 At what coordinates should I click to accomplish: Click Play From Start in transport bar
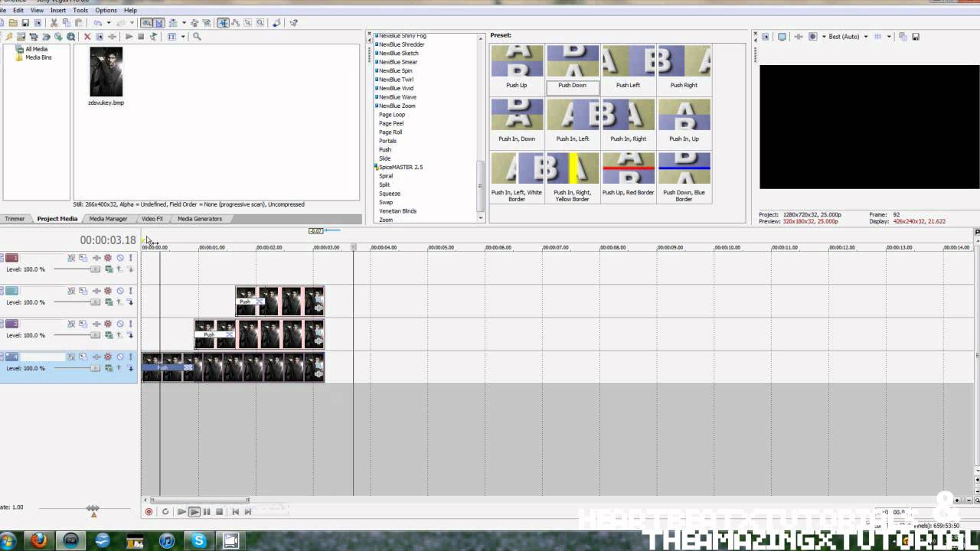click(181, 511)
